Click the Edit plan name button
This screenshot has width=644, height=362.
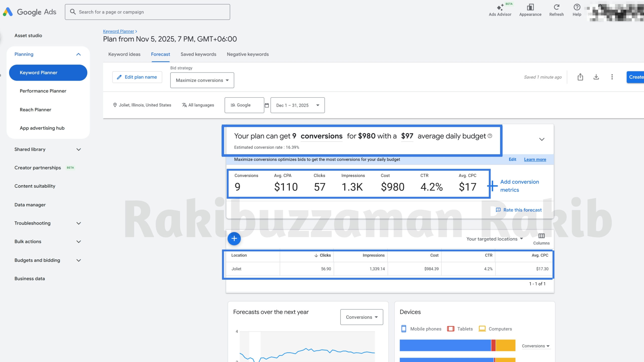coord(137,77)
